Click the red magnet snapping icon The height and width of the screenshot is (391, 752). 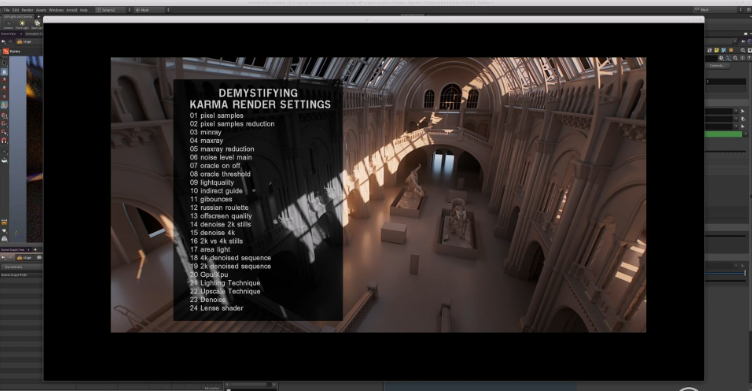(4, 141)
